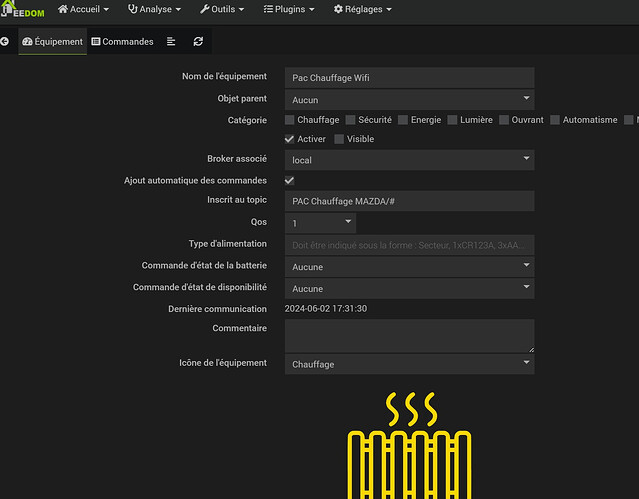This screenshot has height=499, width=639.
Task: Click the Commentaire resize handle
Action: pyautogui.click(x=531, y=349)
